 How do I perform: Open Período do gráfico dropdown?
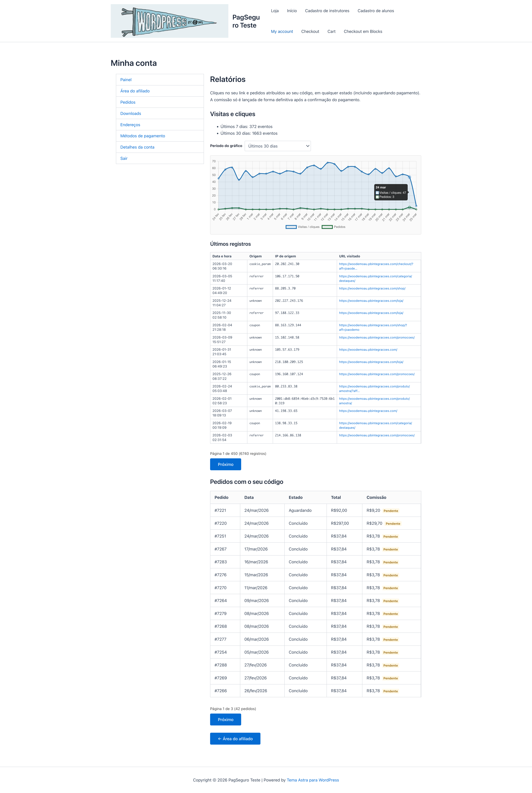[x=278, y=146]
